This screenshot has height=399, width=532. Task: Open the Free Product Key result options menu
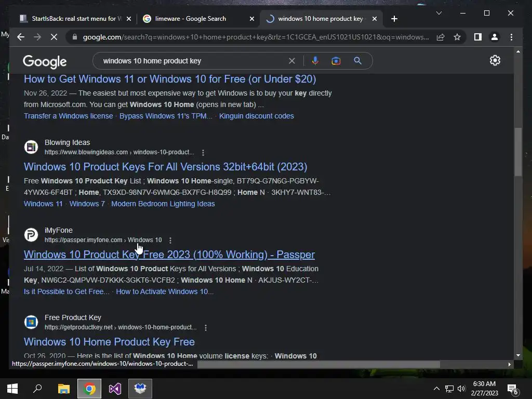[206, 328]
